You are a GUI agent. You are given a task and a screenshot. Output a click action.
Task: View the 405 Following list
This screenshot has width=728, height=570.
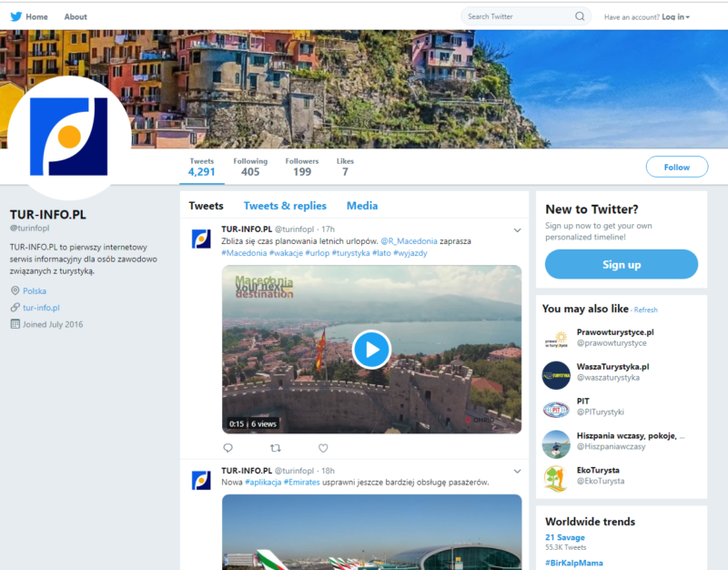coord(250,168)
